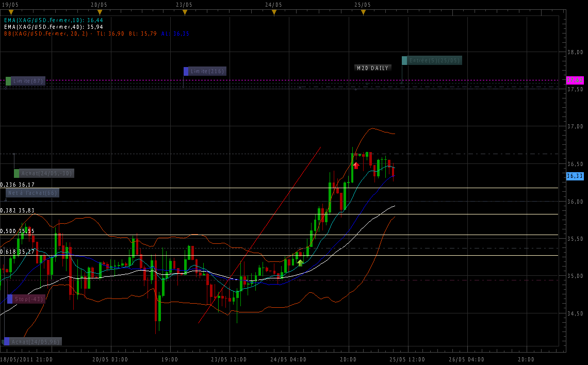The image size is (588, 365).
Task: Select the 25/05 orange day marker triangle
Action: click(363, 12)
